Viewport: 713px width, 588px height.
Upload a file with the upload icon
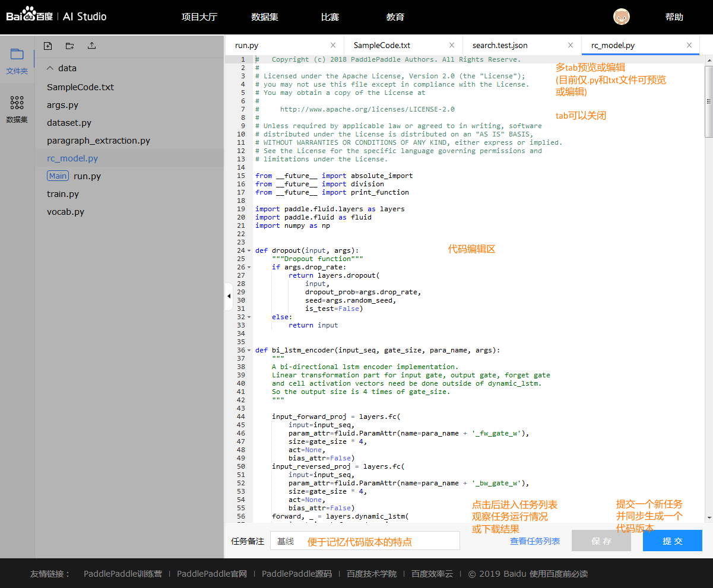[91, 46]
